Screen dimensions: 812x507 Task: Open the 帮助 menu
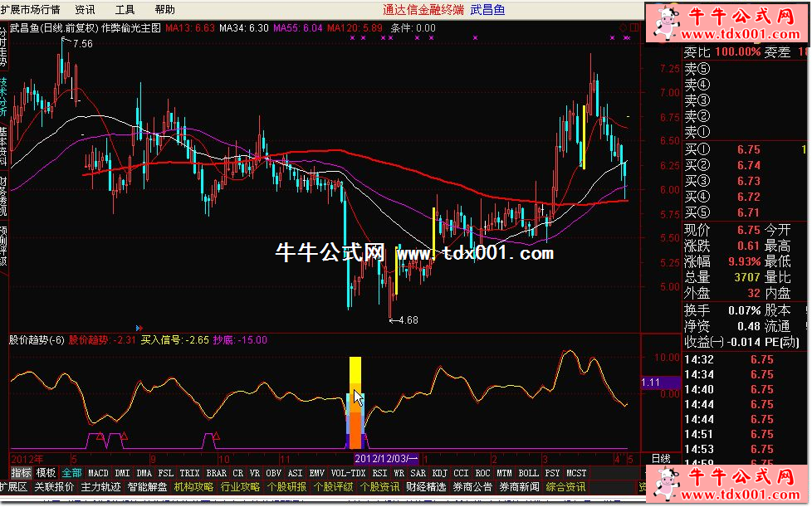[x=164, y=10]
